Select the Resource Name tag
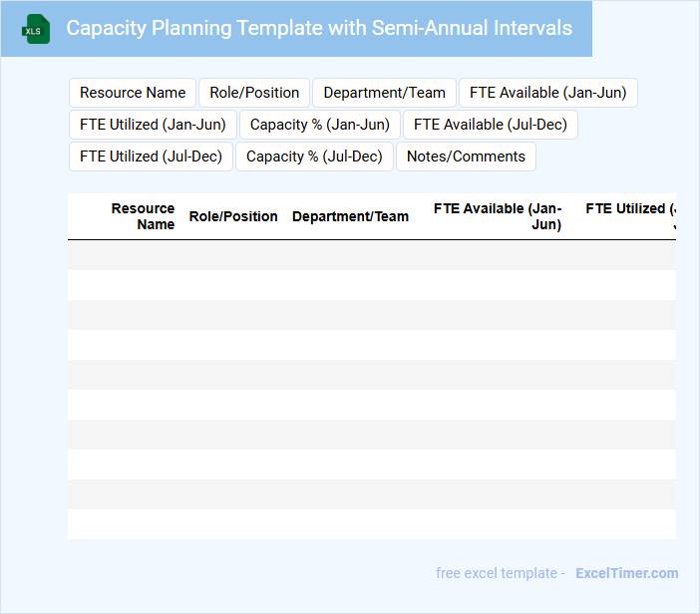Viewport: 700px width, 614px height. coord(133,93)
